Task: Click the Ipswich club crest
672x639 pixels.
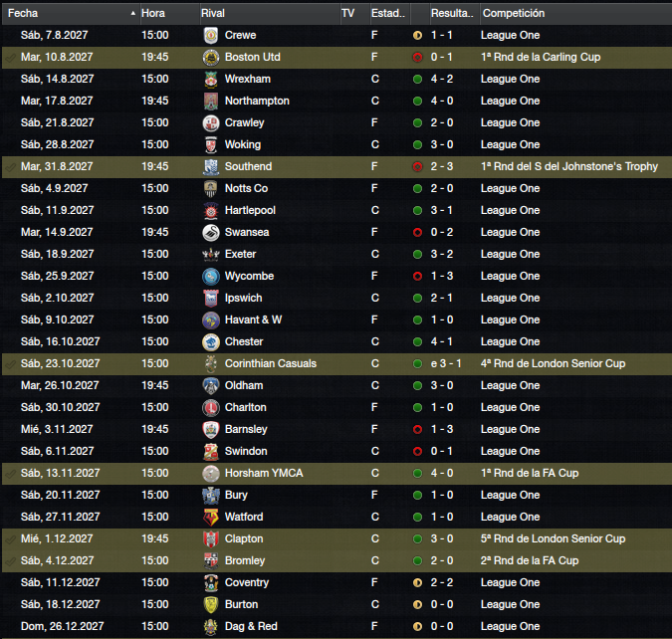Action: 211,298
